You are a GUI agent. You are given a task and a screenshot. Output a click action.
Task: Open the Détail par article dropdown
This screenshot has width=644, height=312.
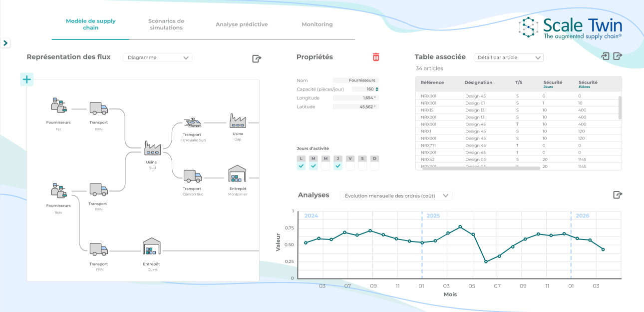click(x=509, y=57)
